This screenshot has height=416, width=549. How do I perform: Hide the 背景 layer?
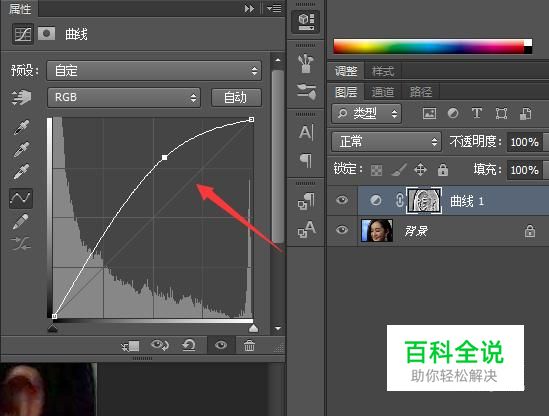coord(342,230)
